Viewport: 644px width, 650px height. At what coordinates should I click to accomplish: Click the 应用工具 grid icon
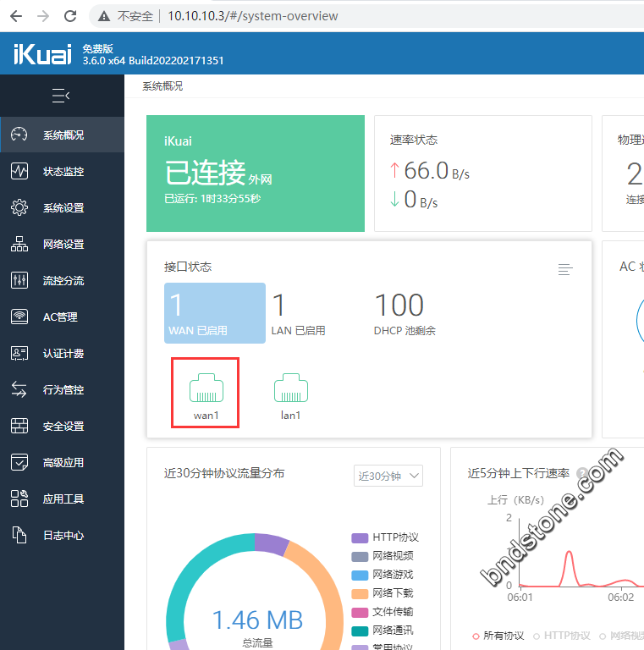point(19,499)
